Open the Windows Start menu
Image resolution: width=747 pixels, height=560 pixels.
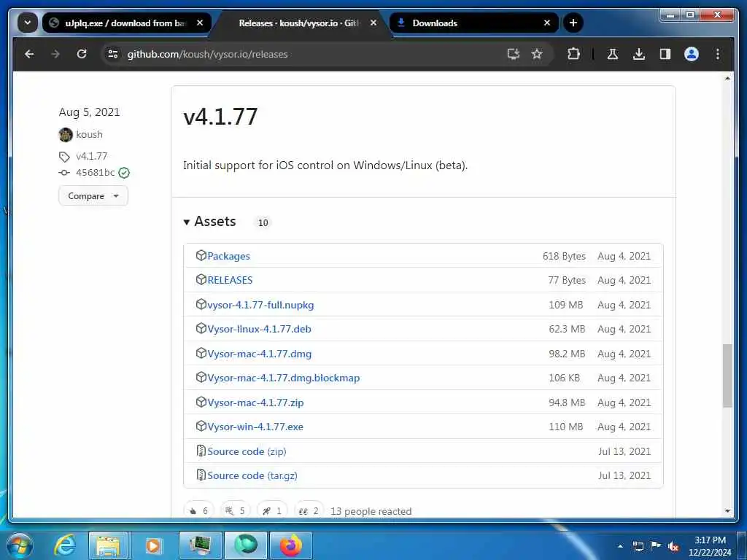click(x=20, y=545)
